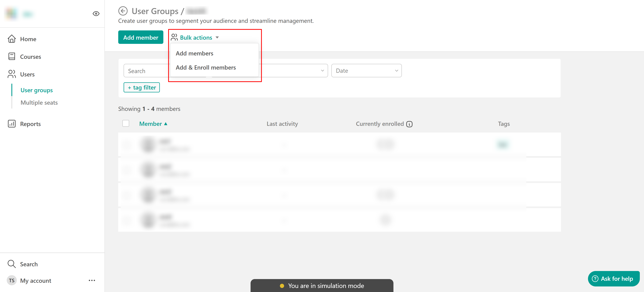Expand the Date filter dropdown
Image resolution: width=644 pixels, height=292 pixels.
pos(366,71)
